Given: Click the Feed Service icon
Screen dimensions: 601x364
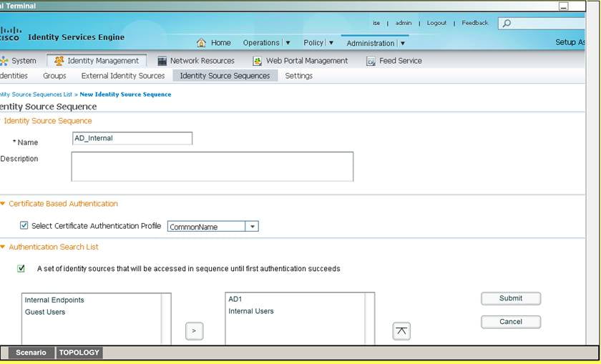Looking at the screenshot, I should point(371,61).
